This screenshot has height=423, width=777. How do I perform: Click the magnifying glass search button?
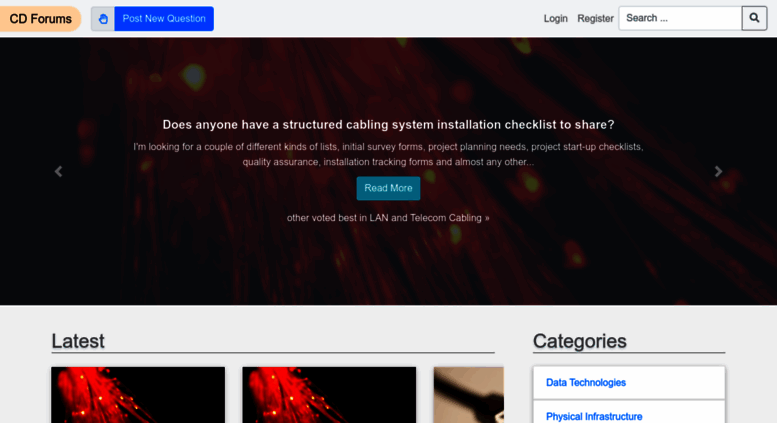click(754, 18)
